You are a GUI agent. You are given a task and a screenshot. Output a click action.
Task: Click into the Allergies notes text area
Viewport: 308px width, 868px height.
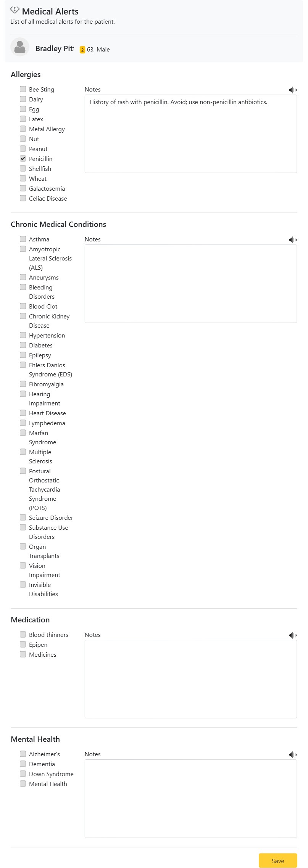coord(191,134)
